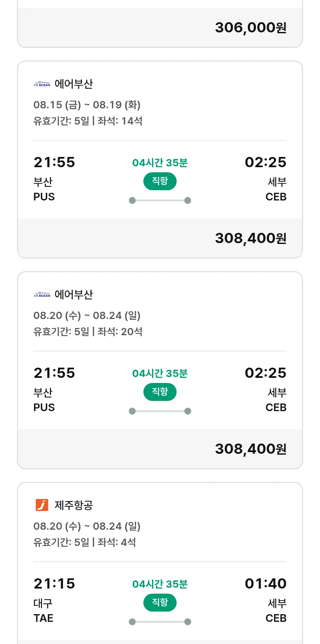Screen dimensions: 320x644
Task: Select the 308,400원 price for the 08.15 flight
Action: click(x=250, y=238)
